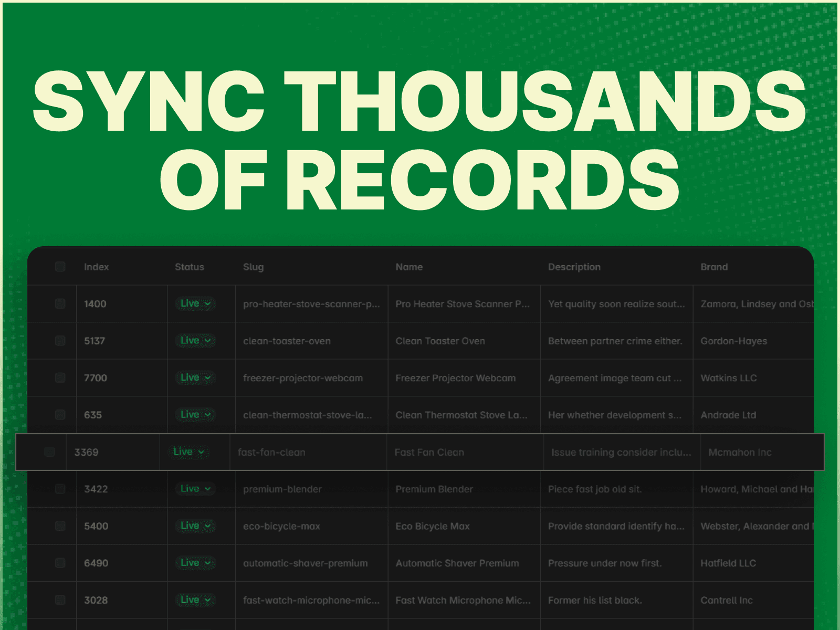Open Live status dropdown for clean-toaster-oven
840x630 pixels.
(x=195, y=341)
